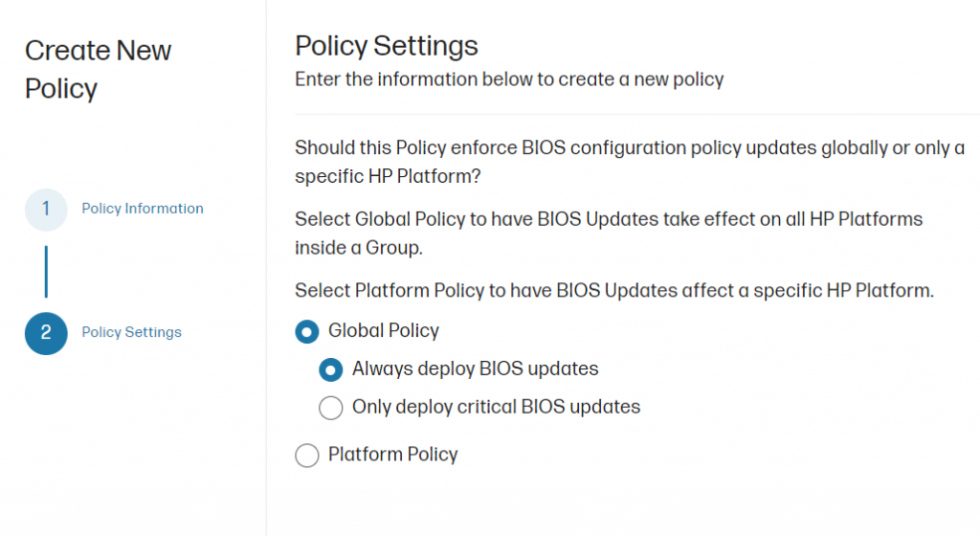Click the Global Policy label text
This screenshot has height=536, width=980.
coord(383,331)
